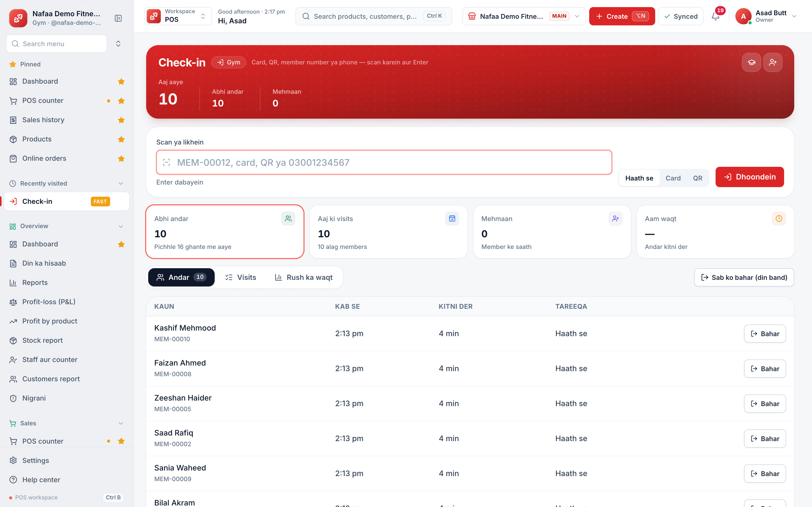812x507 pixels.
Task: Unpin Sales history star icon
Action: pyautogui.click(x=121, y=120)
